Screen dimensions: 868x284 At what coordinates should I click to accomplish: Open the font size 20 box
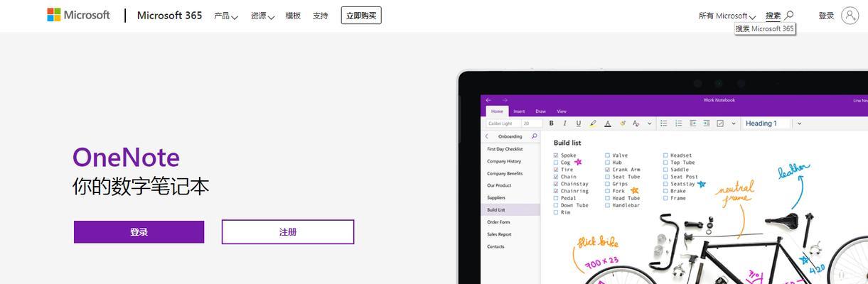pyautogui.click(x=531, y=124)
